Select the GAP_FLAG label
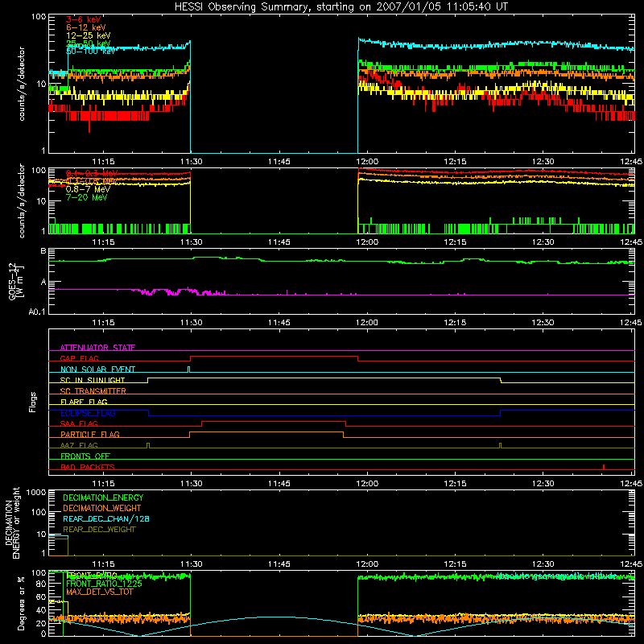This screenshot has height=644, width=644. [x=79, y=358]
